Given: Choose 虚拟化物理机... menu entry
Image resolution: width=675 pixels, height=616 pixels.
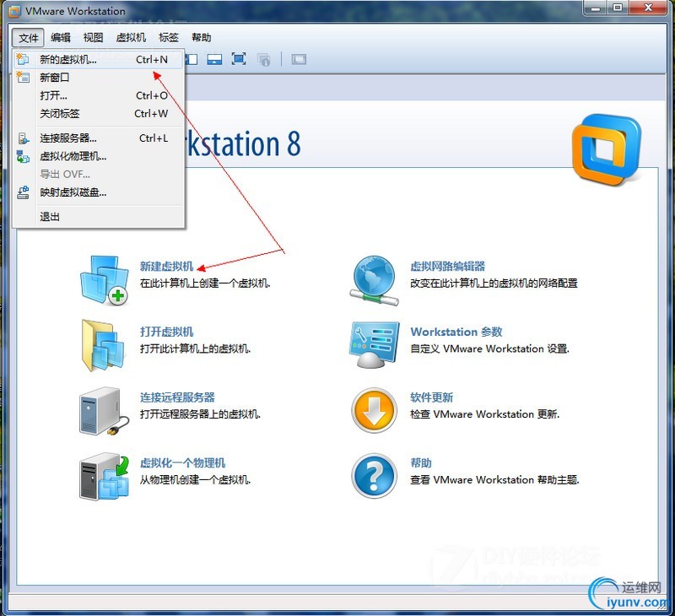Looking at the screenshot, I should coord(99,156).
